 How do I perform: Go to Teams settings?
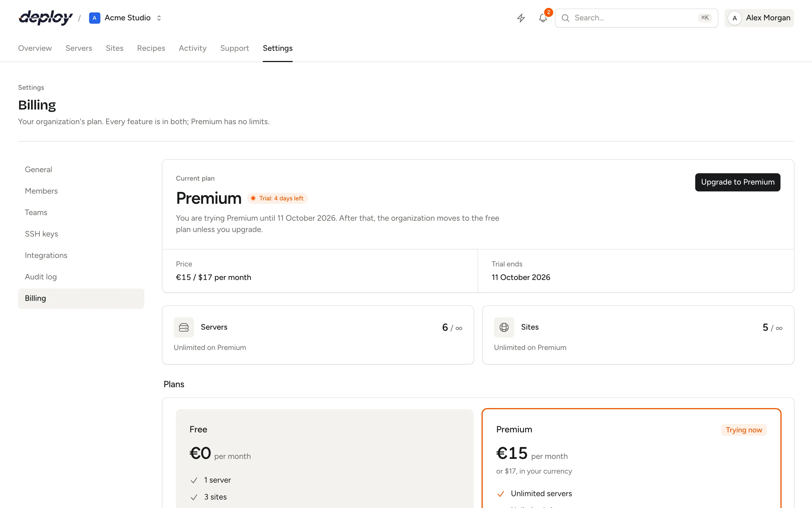pos(81,213)
